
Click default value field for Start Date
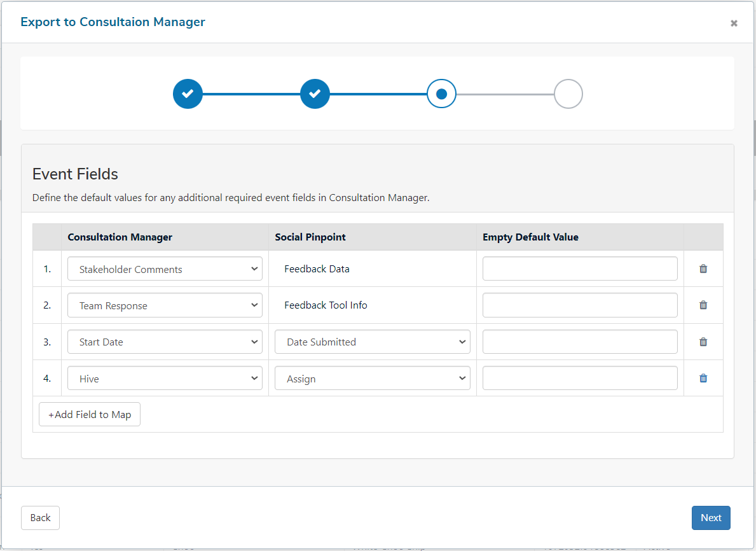pyautogui.click(x=580, y=342)
